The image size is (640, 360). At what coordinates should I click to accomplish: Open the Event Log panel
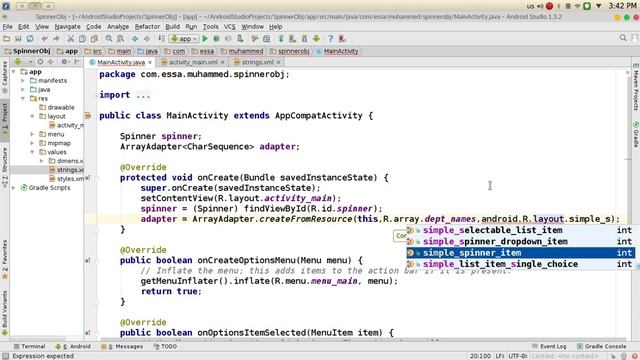click(x=549, y=346)
